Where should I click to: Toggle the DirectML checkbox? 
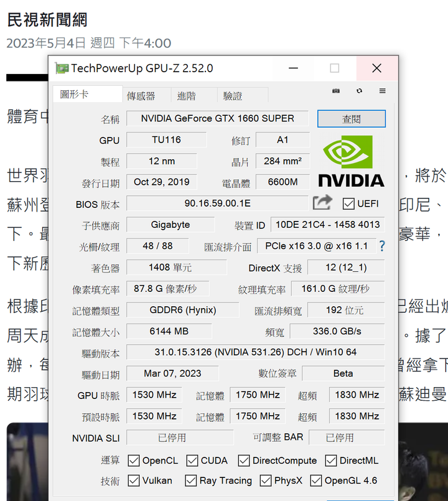(331, 461)
